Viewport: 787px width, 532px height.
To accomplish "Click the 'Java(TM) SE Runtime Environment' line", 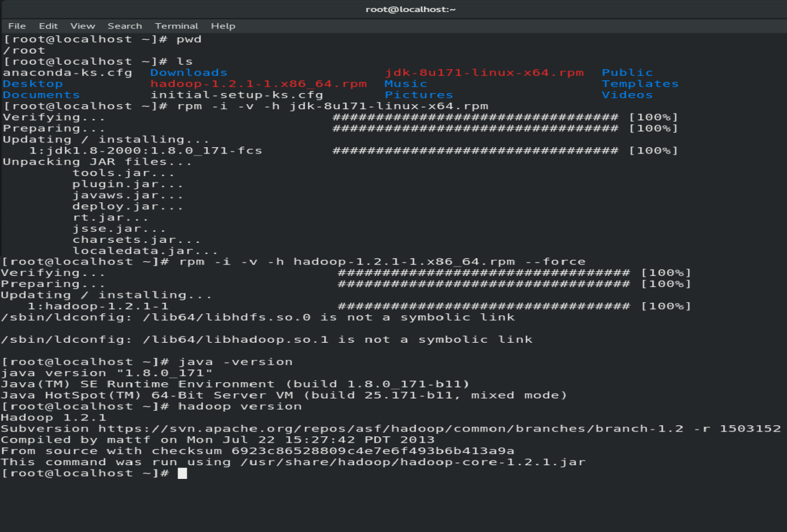I will [235, 384].
